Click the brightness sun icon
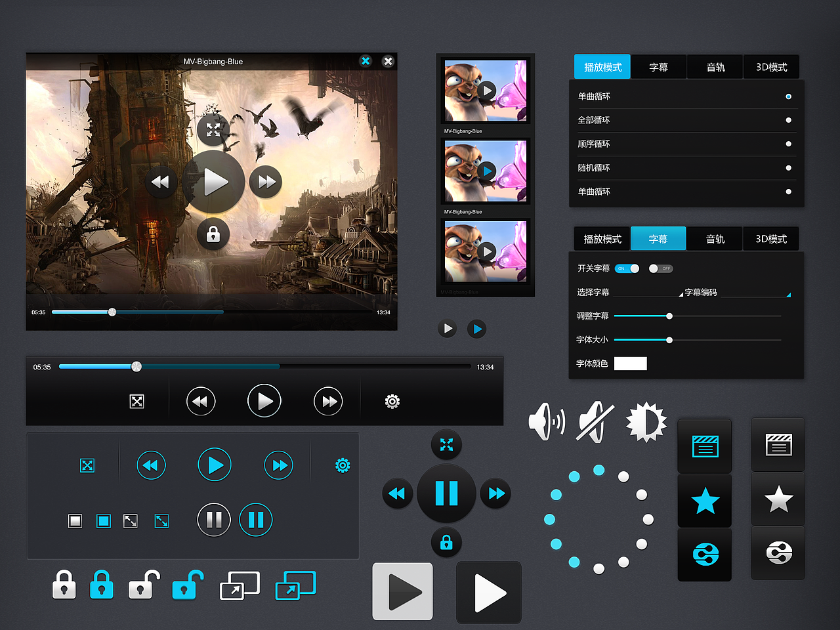Image resolution: width=840 pixels, height=630 pixels. click(646, 422)
